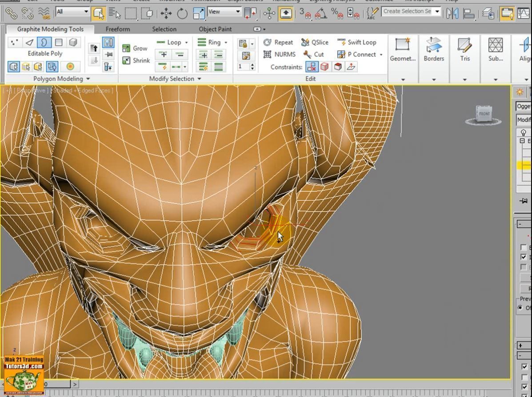Expand the Borders panel
This screenshot has width=532, height=397.
pos(434,79)
